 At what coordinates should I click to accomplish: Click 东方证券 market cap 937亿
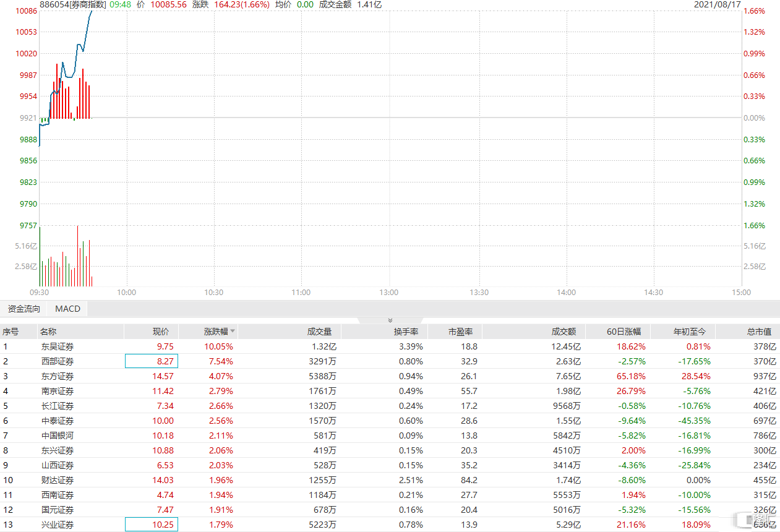[x=765, y=376]
